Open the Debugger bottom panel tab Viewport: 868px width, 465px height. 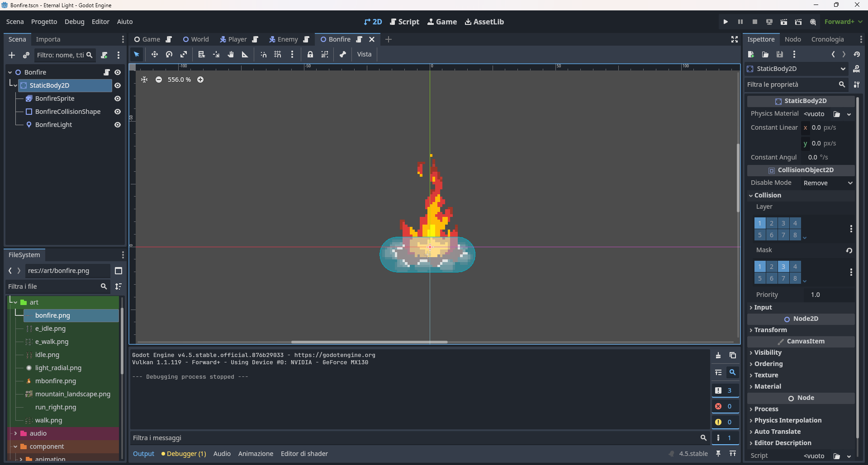pyautogui.click(x=184, y=454)
